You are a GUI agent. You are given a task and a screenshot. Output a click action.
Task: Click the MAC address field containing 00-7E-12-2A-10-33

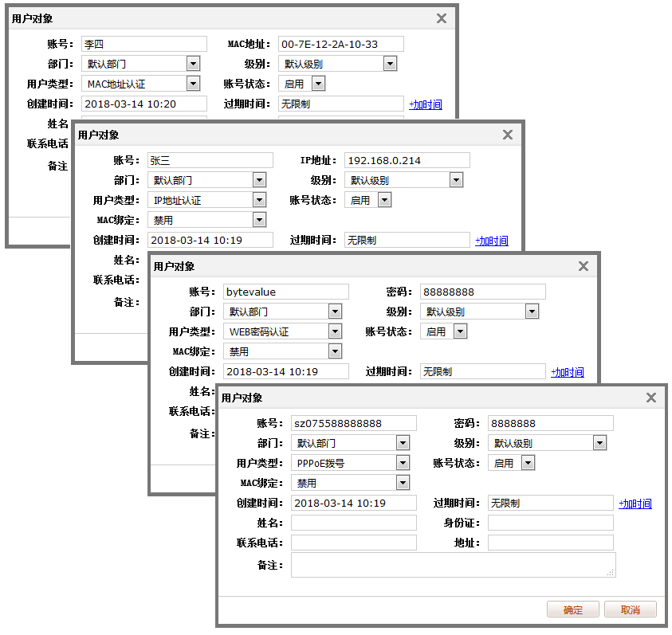[341, 44]
